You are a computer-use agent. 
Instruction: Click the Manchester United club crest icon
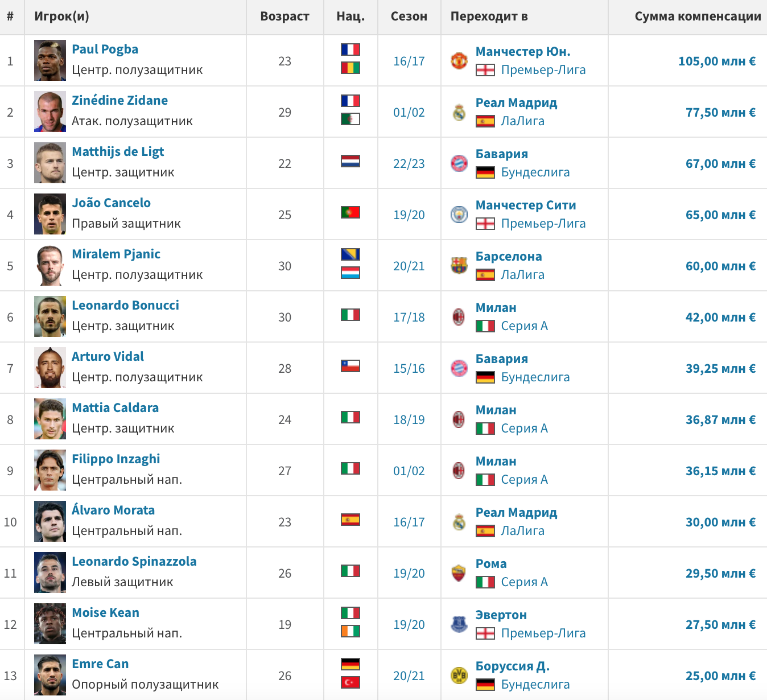(459, 61)
